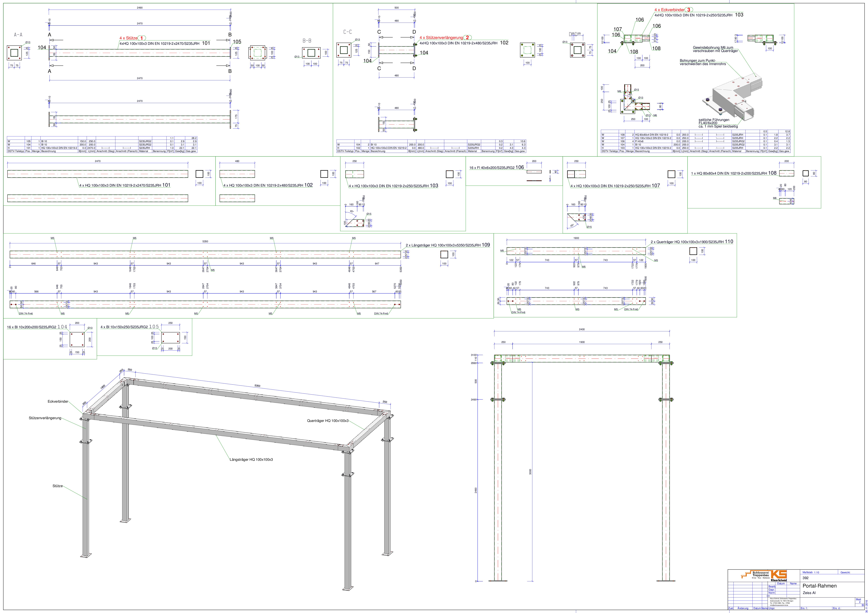Viewport: 868px width, 613px height.
Task: Click red balloon number 2 beside Stützenverlängerung
Action: pos(467,38)
